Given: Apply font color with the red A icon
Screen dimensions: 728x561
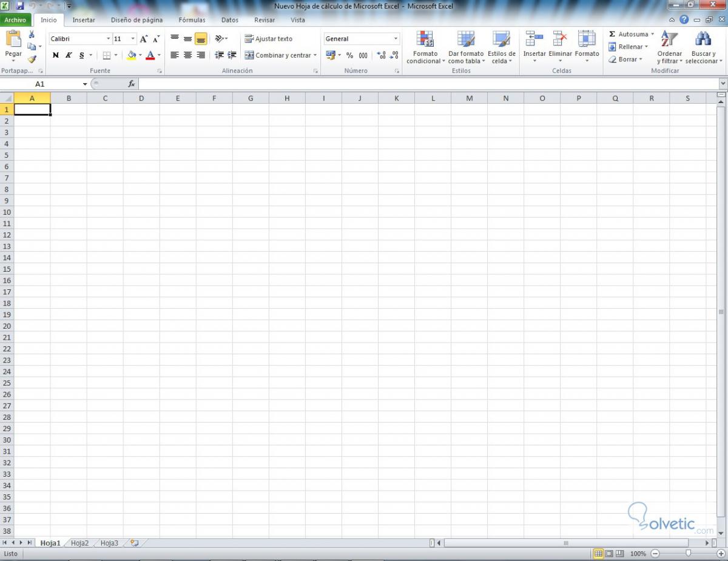Looking at the screenshot, I should point(150,55).
